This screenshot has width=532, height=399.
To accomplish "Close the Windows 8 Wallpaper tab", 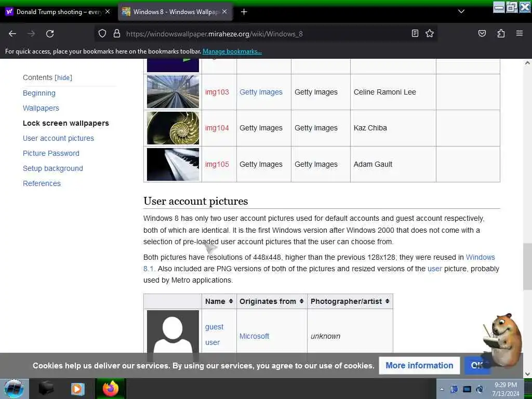I will click(224, 11).
